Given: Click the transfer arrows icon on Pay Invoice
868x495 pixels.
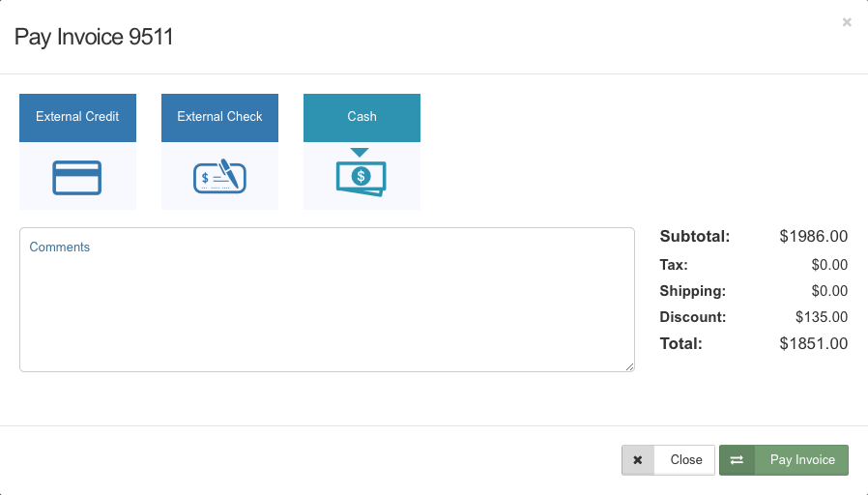Looking at the screenshot, I should tap(737, 460).
